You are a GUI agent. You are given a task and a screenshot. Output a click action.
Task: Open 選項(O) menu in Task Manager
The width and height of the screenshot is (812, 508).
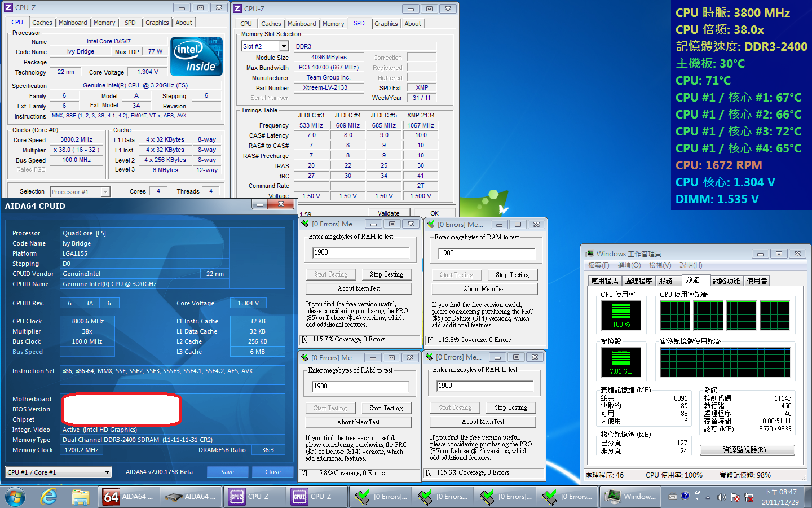point(629,265)
